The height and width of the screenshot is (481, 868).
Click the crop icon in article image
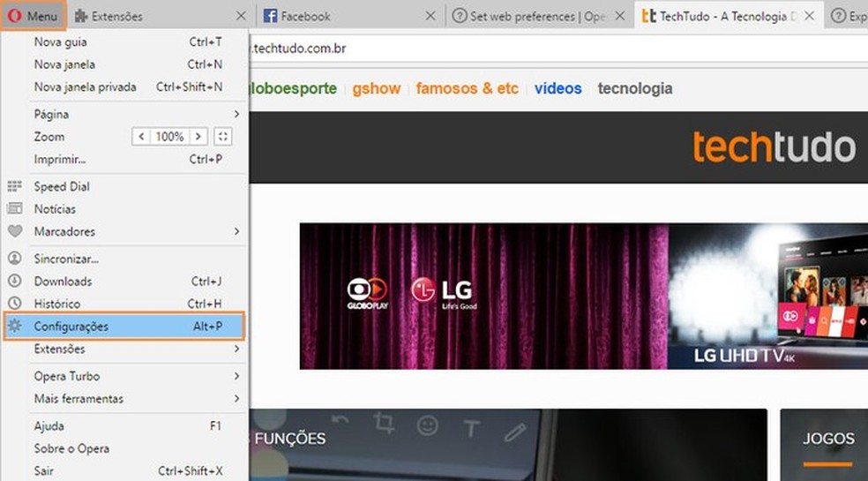click(x=384, y=423)
